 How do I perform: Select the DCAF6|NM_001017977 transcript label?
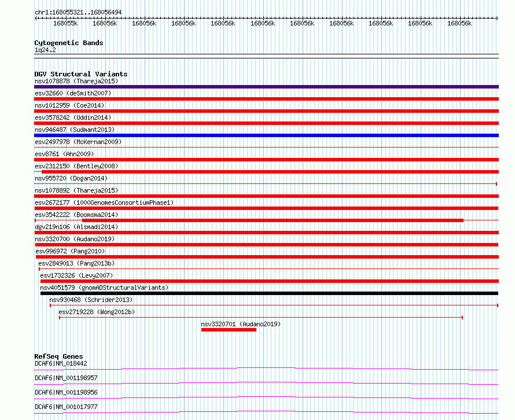pos(66,407)
